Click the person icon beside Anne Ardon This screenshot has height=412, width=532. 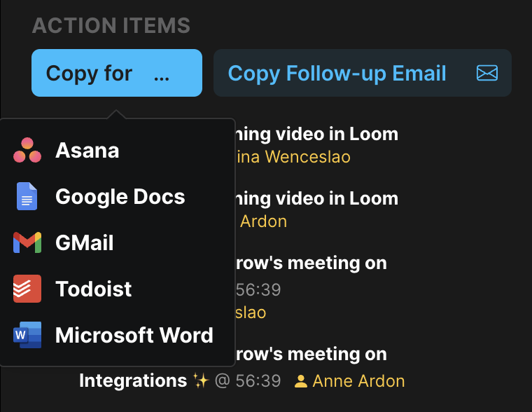(300, 381)
